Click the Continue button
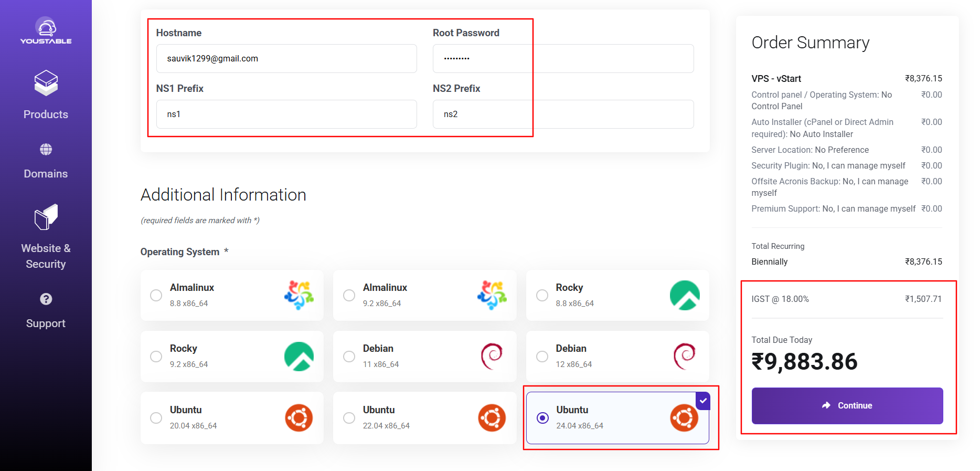980x471 pixels. [x=847, y=405]
